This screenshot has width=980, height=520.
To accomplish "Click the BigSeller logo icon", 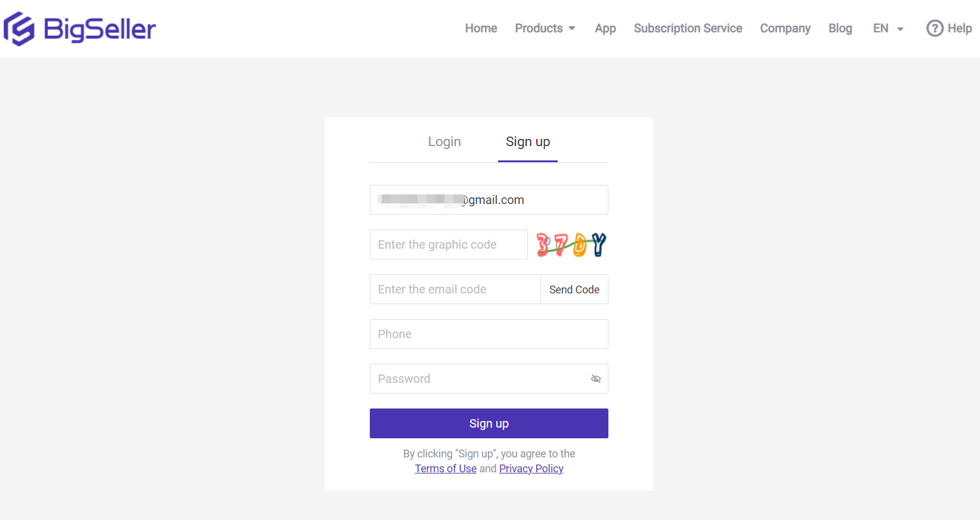I will point(18,27).
